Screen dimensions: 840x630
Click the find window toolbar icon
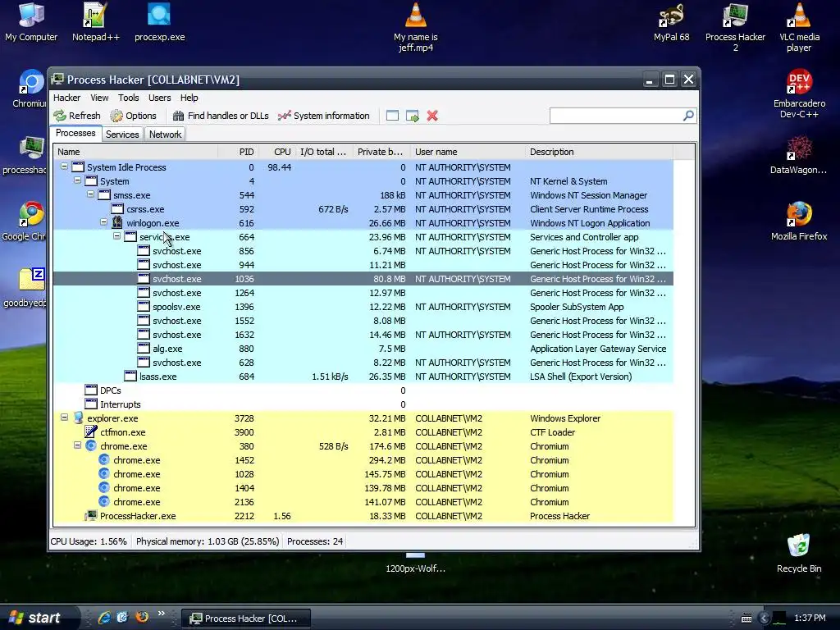tap(392, 116)
